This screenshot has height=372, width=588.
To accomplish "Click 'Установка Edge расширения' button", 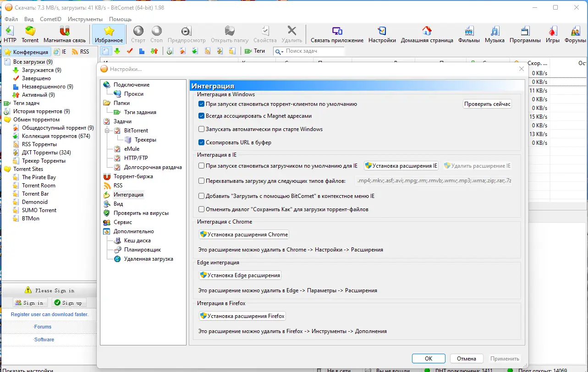I will [240, 275].
